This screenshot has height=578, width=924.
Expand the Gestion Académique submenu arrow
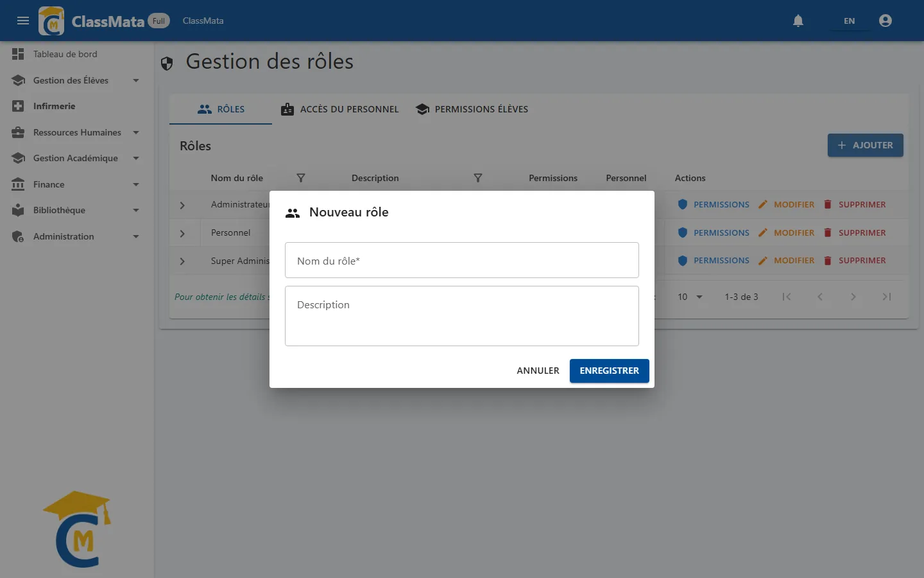click(136, 158)
